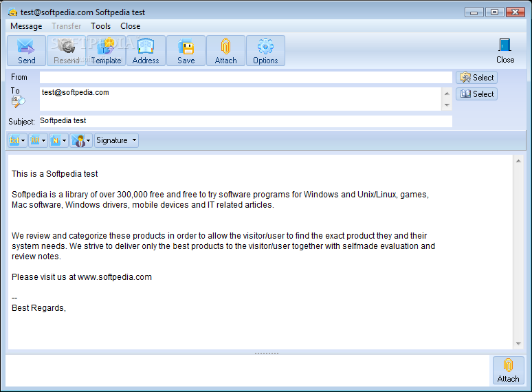Click line starting 'We review and categorize'
Viewport: 532px width, 392px height.
[219, 235]
